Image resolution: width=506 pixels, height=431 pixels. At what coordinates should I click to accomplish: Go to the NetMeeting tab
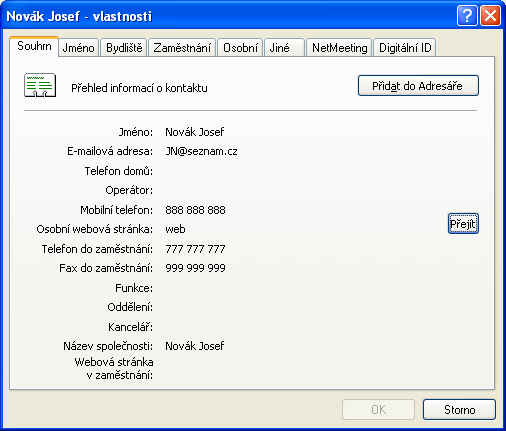339,48
